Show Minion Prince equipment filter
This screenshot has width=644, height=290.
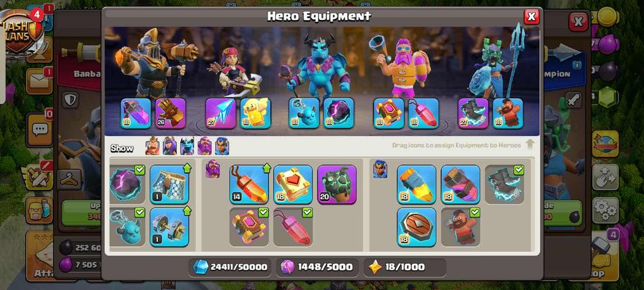point(187,146)
